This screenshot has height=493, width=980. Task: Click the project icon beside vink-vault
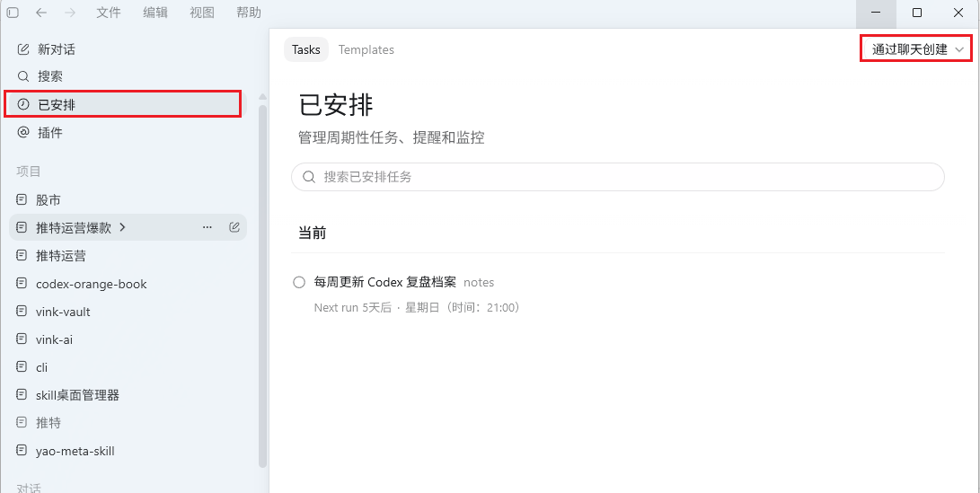[22, 312]
